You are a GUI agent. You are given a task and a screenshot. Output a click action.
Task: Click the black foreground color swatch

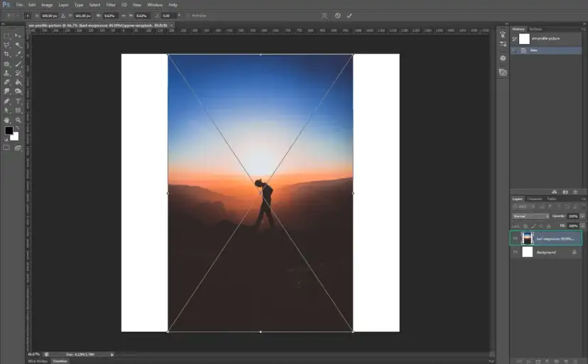click(9, 131)
